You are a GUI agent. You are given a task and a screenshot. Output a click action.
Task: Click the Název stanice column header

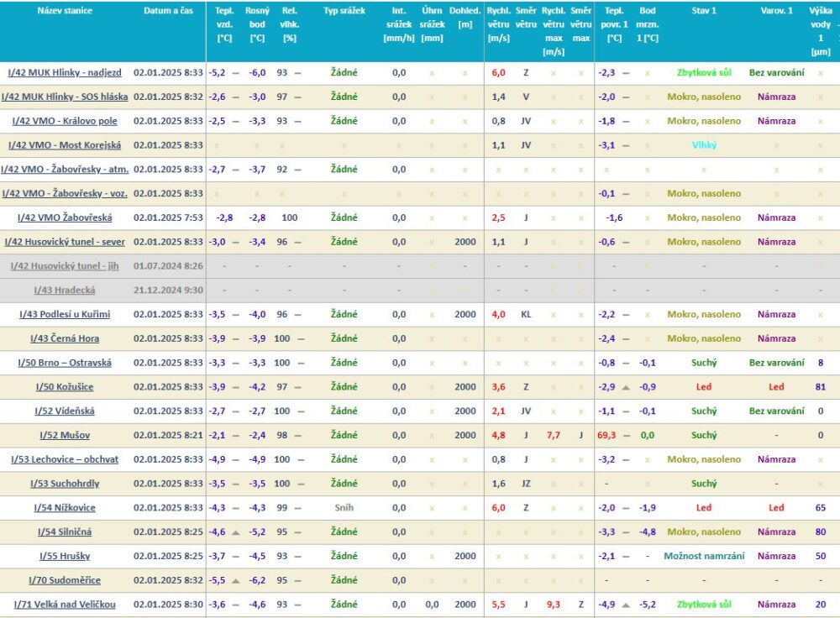point(65,11)
